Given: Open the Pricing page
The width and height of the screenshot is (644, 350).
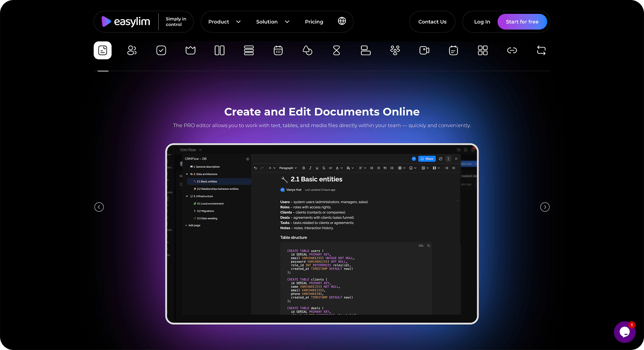Looking at the screenshot, I should click(314, 22).
